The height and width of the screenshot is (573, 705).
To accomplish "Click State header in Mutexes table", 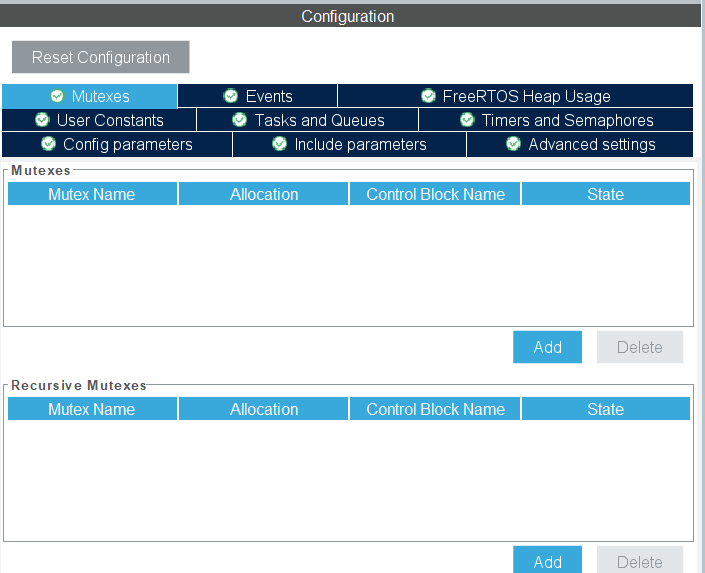I will pos(606,194).
